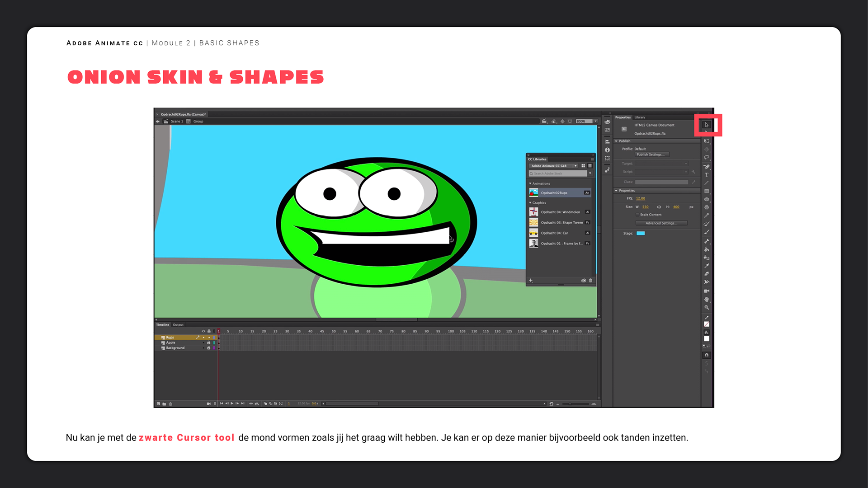Collapse the Publish section

pyautogui.click(x=616, y=141)
